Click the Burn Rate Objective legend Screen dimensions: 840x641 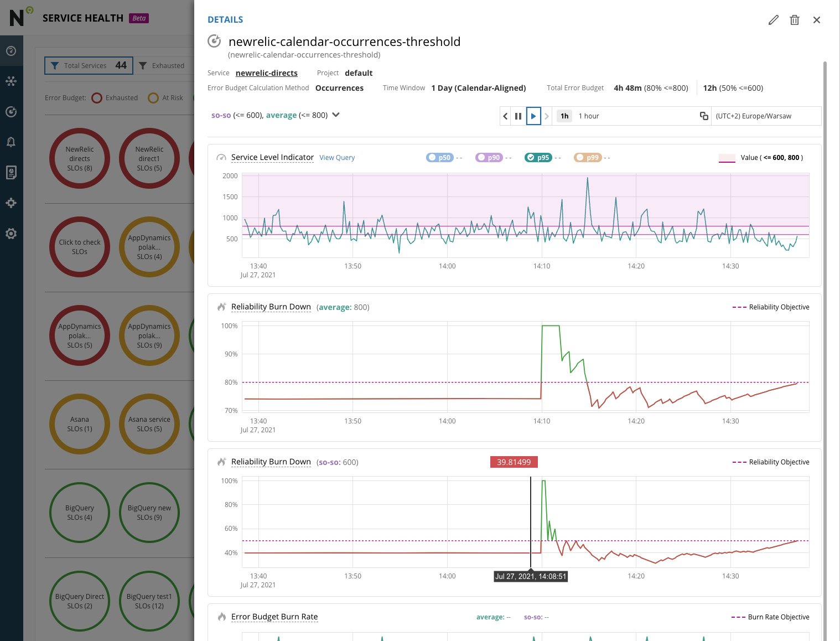[x=770, y=617]
